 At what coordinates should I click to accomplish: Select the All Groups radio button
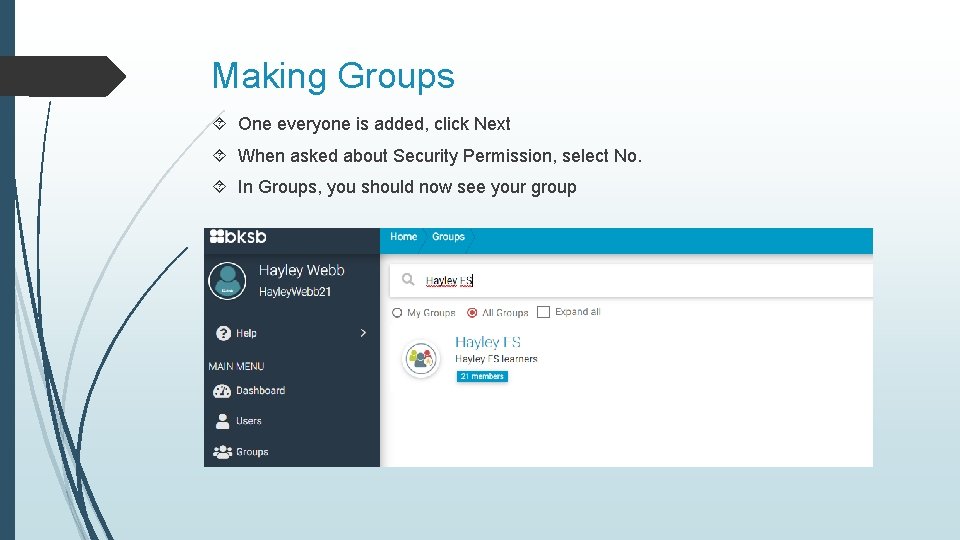[472, 313]
